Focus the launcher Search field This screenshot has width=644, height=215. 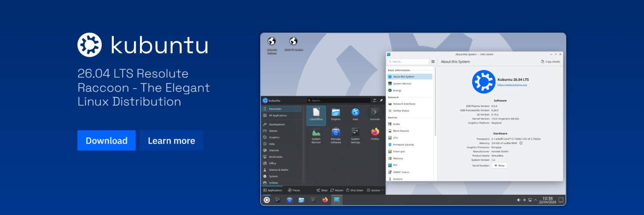(338, 100)
